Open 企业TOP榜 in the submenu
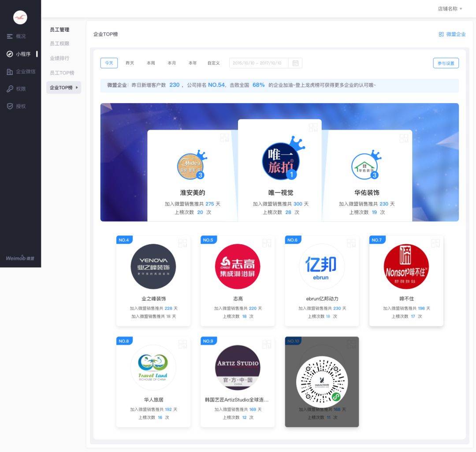476x452 pixels. point(64,87)
